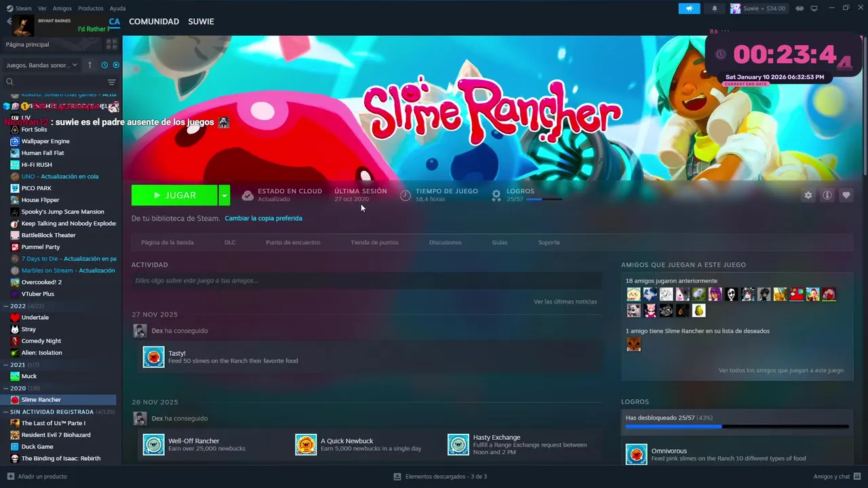Click the friends chat icon bottom right
Screen dimensions: 868x488
click(857, 476)
